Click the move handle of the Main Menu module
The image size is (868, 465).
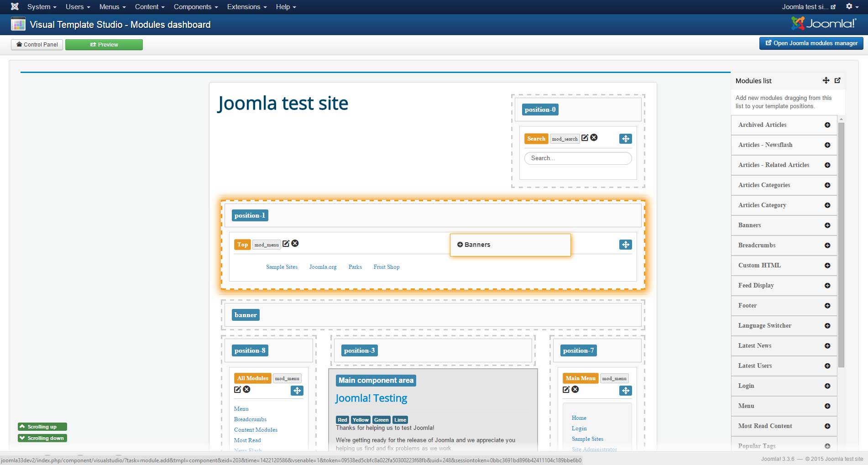626,391
